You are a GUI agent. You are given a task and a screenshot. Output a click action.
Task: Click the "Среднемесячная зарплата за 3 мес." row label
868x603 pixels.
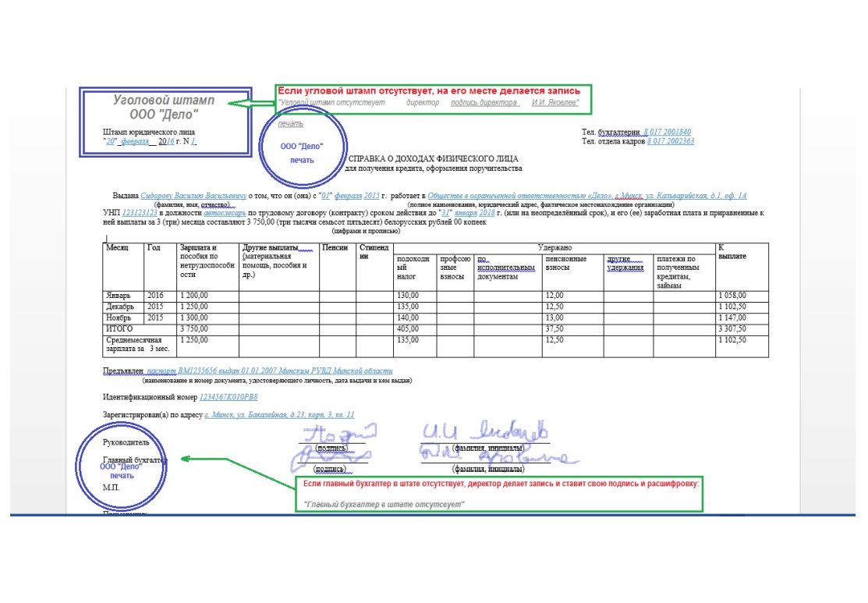137,345
